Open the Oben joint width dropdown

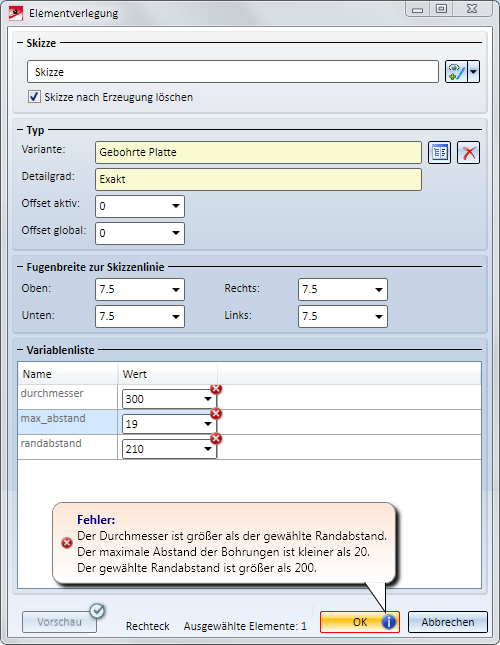point(176,290)
